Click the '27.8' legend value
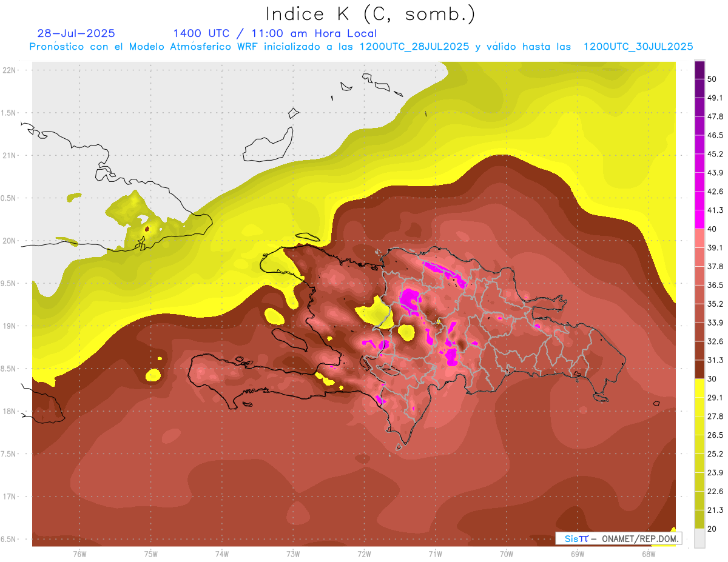Image resolution: width=728 pixels, height=562 pixels. pyautogui.click(x=715, y=416)
